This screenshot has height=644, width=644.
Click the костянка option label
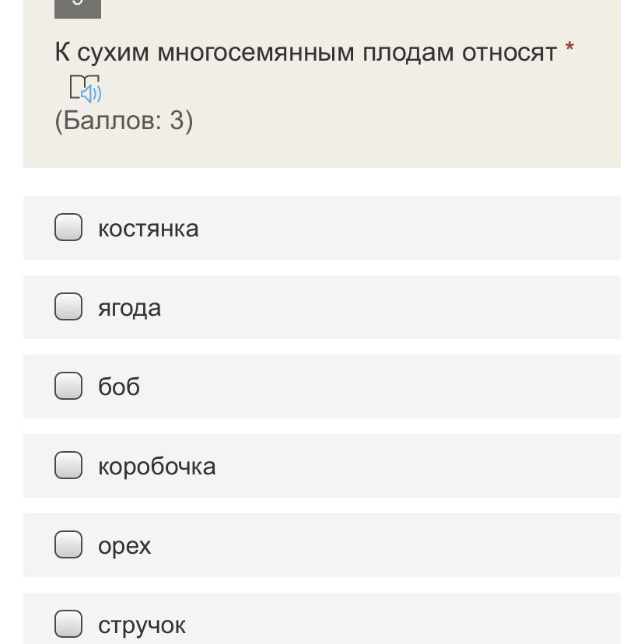tap(148, 229)
